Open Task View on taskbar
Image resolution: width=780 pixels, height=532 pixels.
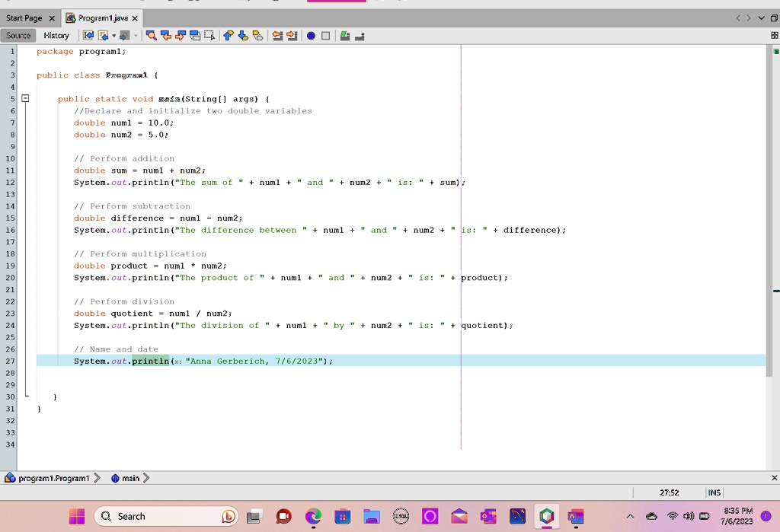(254, 517)
